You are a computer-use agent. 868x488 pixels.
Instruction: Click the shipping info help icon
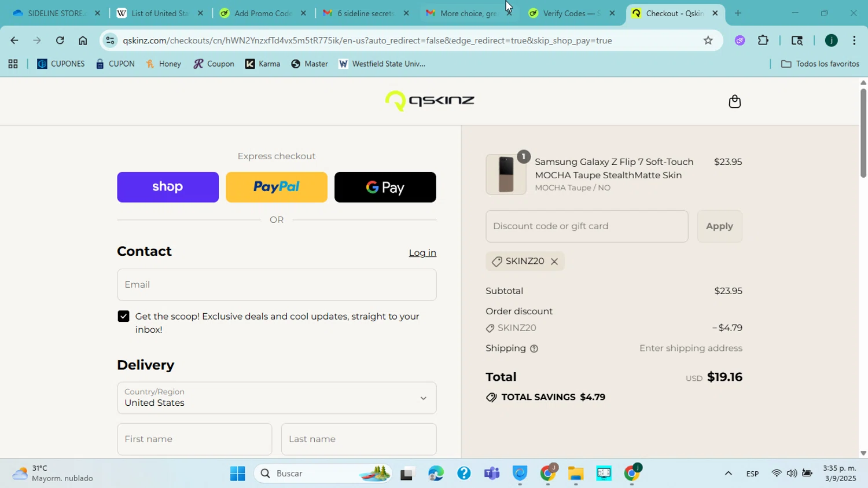pyautogui.click(x=534, y=348)
